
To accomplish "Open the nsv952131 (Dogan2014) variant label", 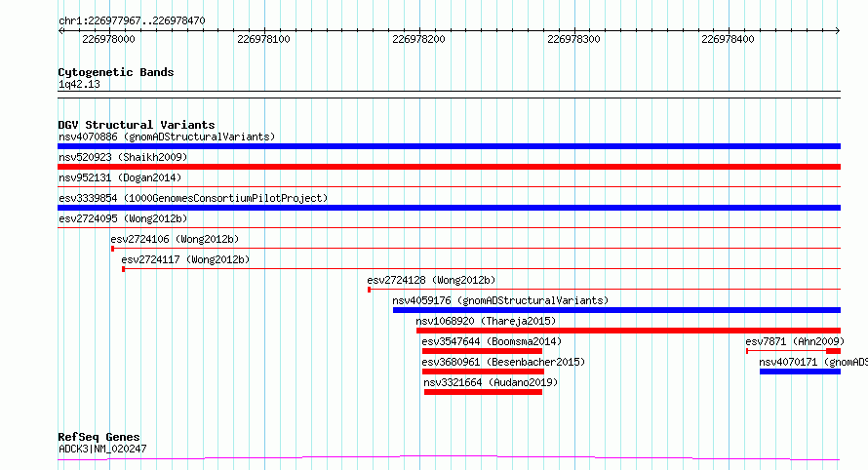I will tap(120, 177).
